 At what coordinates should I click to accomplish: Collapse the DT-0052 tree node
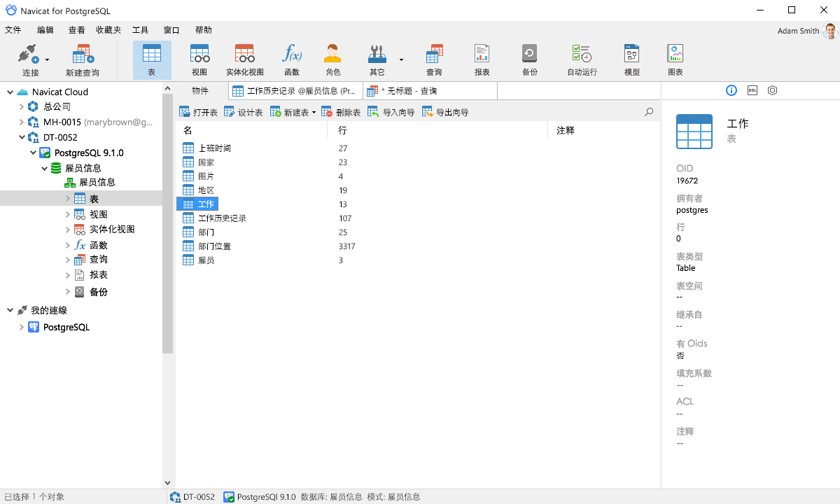(22, 137)
